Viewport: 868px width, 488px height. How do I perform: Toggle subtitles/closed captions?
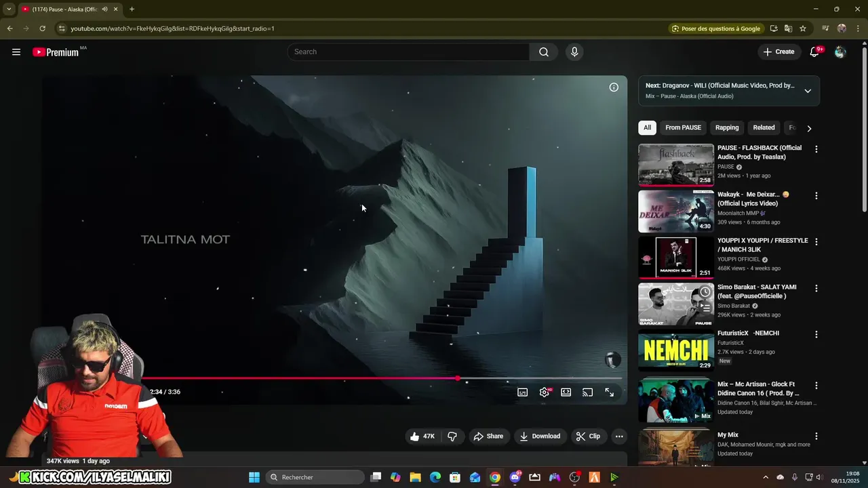[523, 392]
